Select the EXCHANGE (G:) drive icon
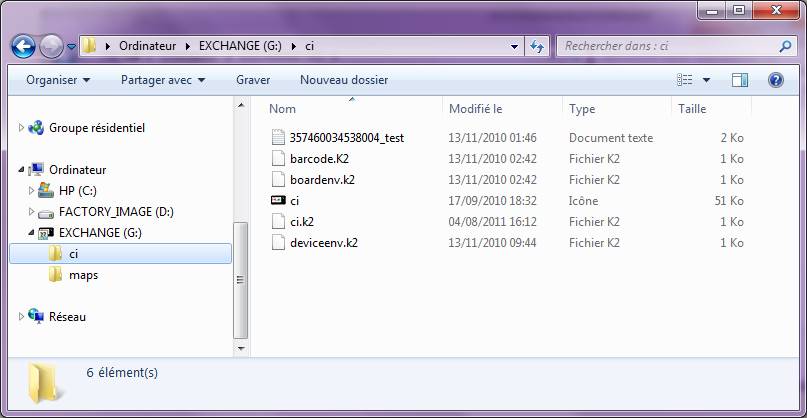 pyautogui.click(x=46, y=233)
